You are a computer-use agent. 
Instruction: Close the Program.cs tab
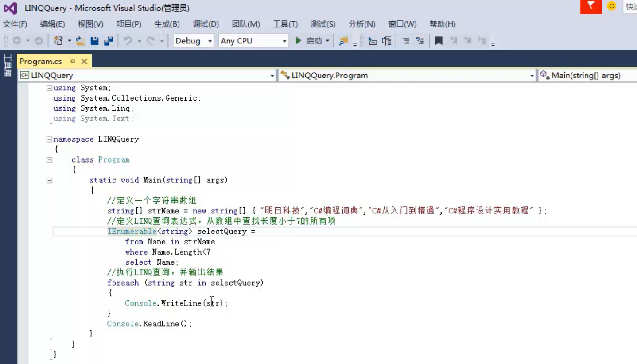[x=84, y=62]
